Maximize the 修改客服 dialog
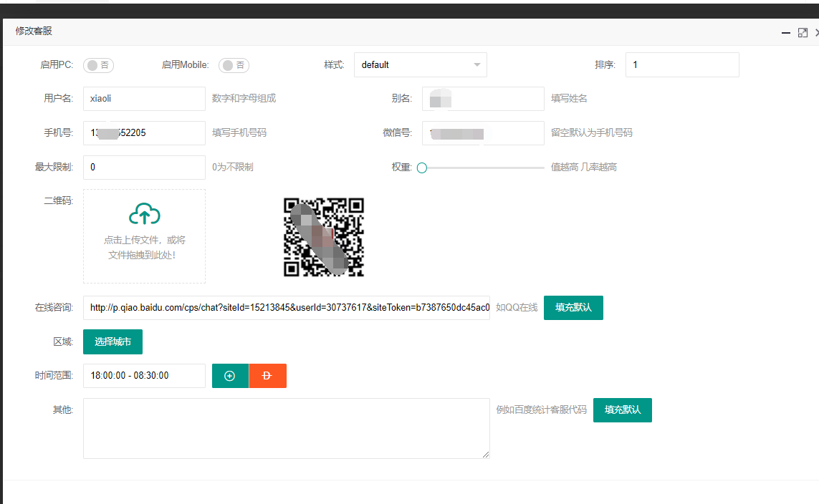 (x=803, y=33)
